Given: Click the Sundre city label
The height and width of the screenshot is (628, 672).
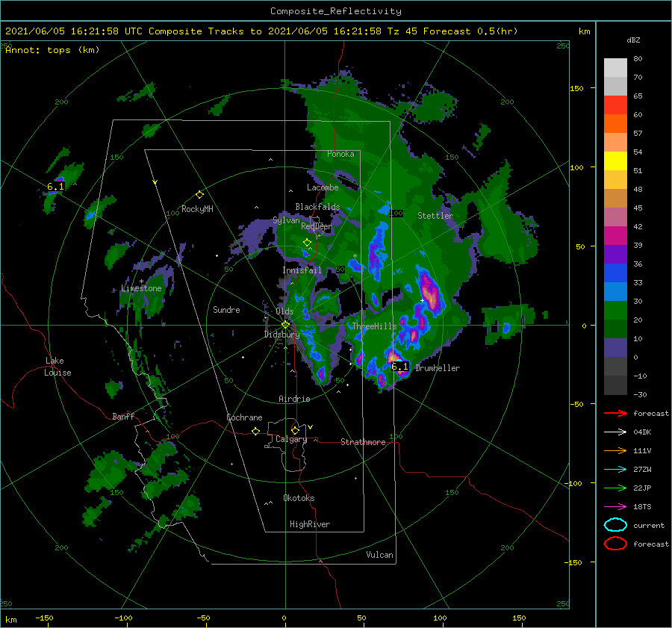Looking at the screenshot, I should point(226,309).
